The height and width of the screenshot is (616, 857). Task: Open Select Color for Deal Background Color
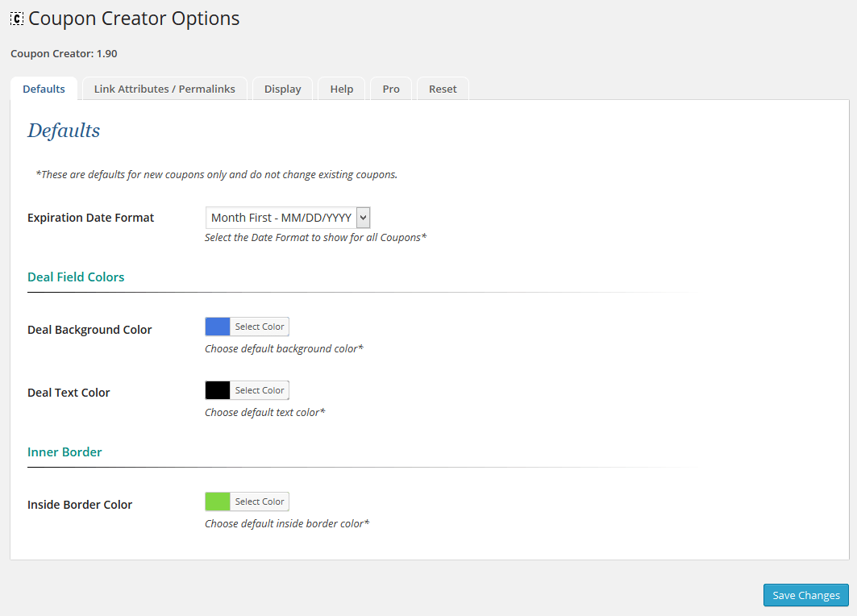[x=259, y=327]
